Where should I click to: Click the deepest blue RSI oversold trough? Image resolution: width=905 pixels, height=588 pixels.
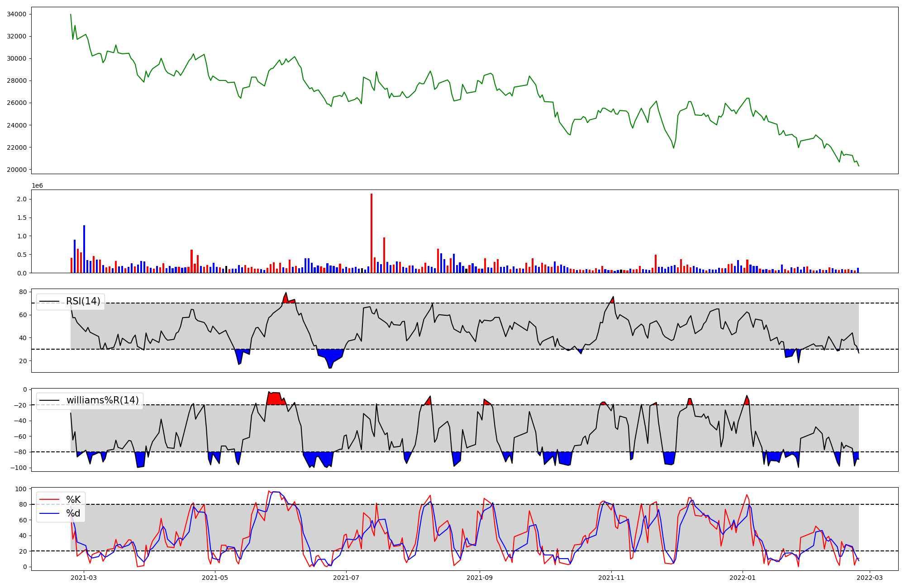coord(330,362)
